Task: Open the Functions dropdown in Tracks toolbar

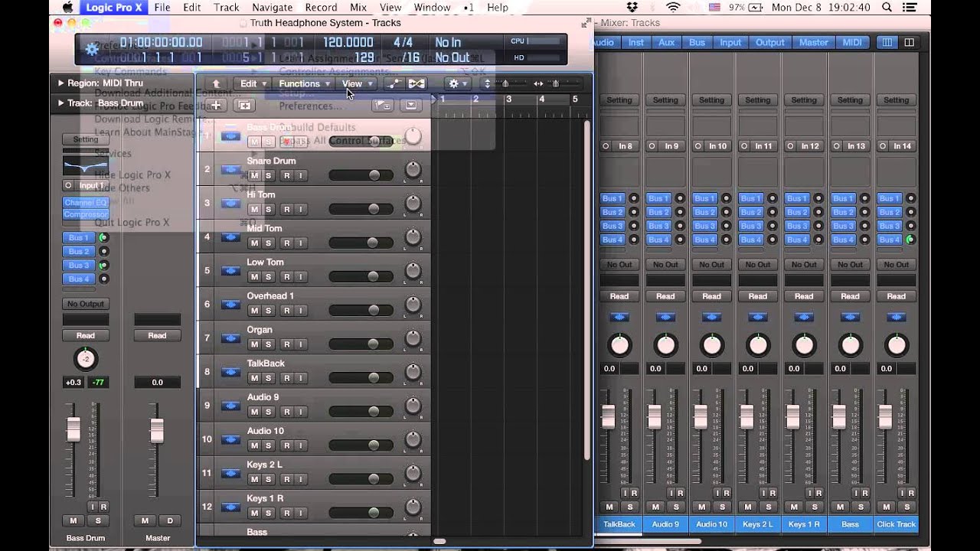Action: 304,83
